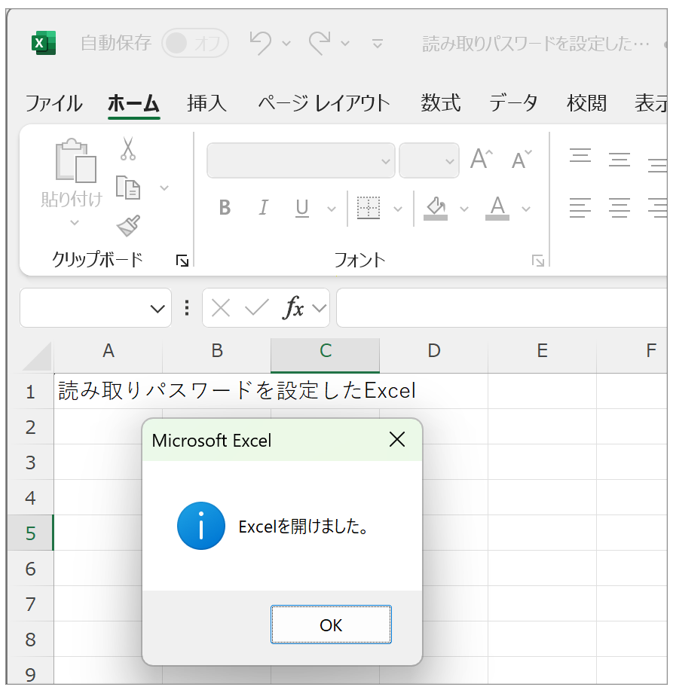Expand the 貼り付け paste options arrow
Image resolution: width=677 pixels, height=693 pixels.
(75, 223)
